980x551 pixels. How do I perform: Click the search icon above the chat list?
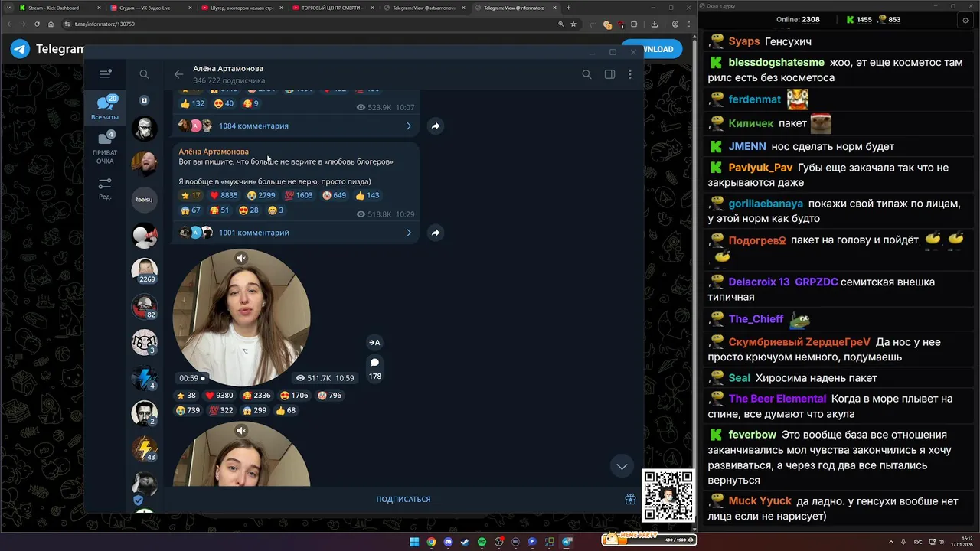pyautogui.click(x=144, y=74)
